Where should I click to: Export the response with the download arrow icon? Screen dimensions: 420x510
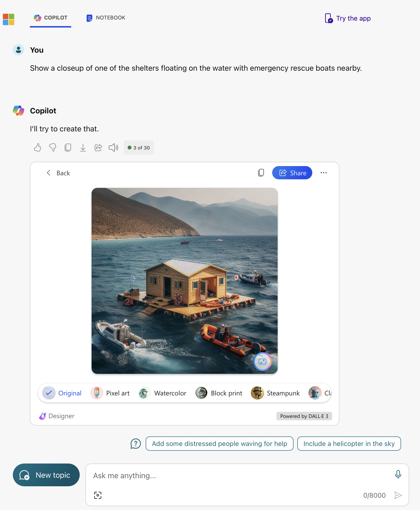coord(83,148)
